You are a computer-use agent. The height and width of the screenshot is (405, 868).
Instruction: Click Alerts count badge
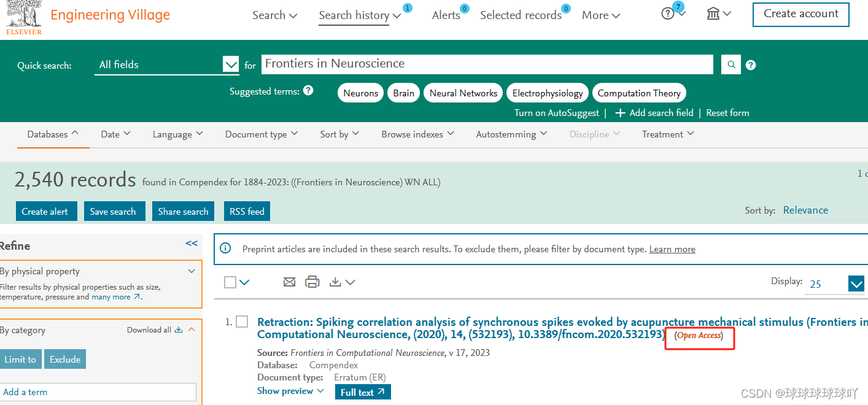click(x=465, y=9)
